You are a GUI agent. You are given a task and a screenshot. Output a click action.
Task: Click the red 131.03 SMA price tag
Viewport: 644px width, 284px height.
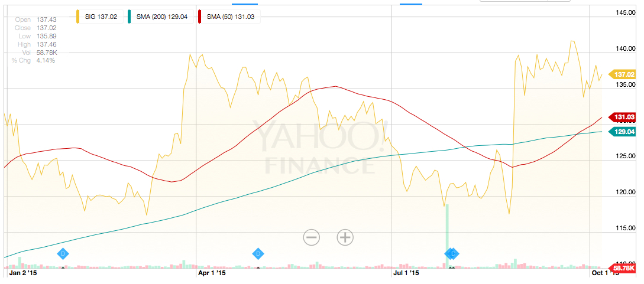click(623, 117)
